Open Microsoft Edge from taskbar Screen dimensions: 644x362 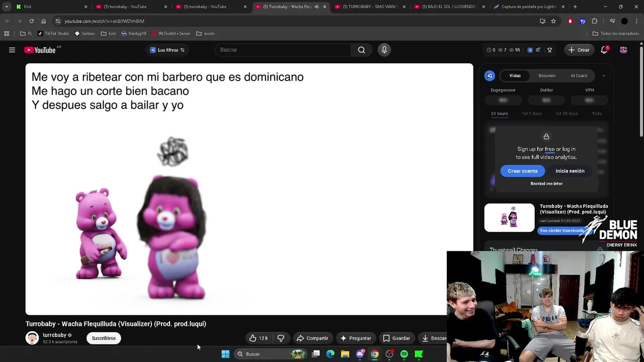point(330,354)
